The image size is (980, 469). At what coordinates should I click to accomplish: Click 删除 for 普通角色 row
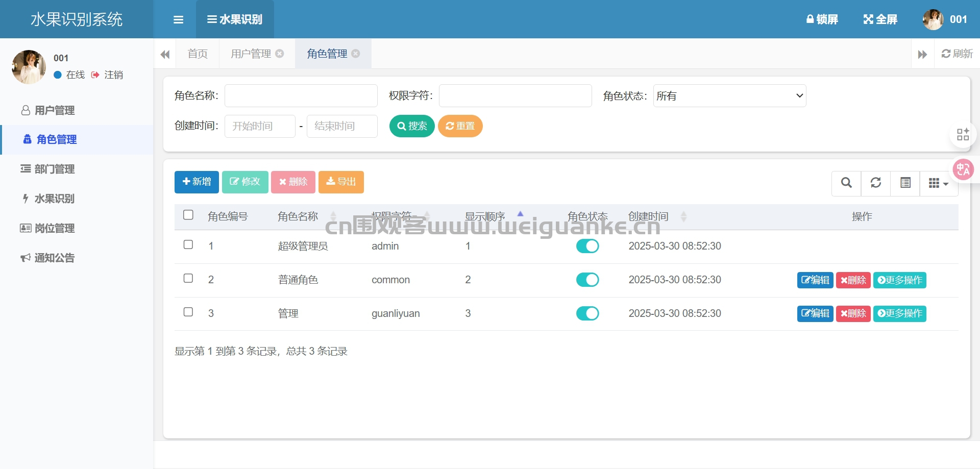point(853,280)
